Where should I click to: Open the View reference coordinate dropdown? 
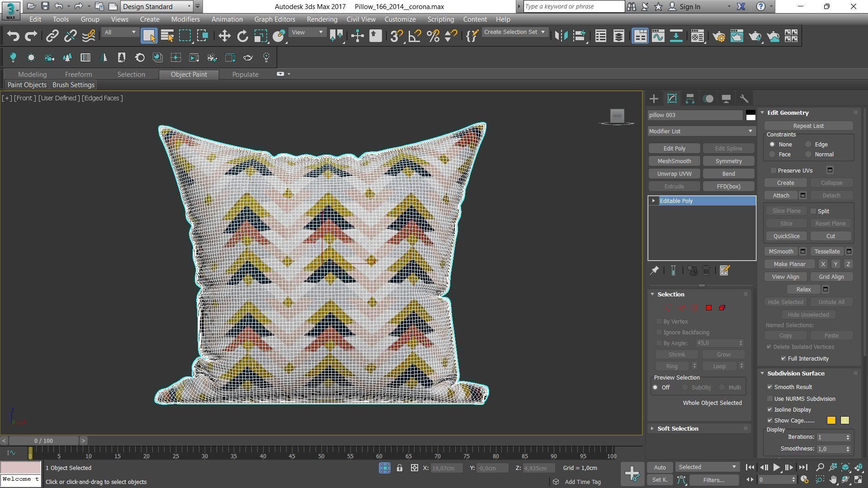(x=307, y=33)
